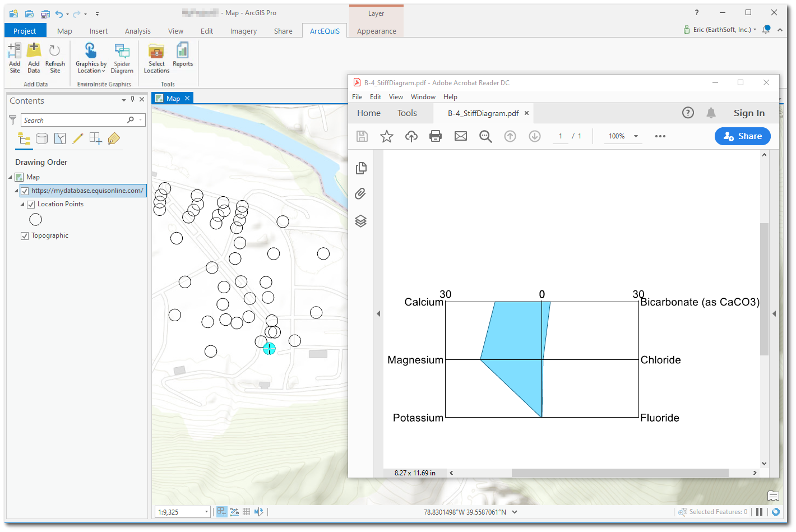Collapse the Map node in Contents
Screen dimensions: 796x532
click(x=11, y=177)
